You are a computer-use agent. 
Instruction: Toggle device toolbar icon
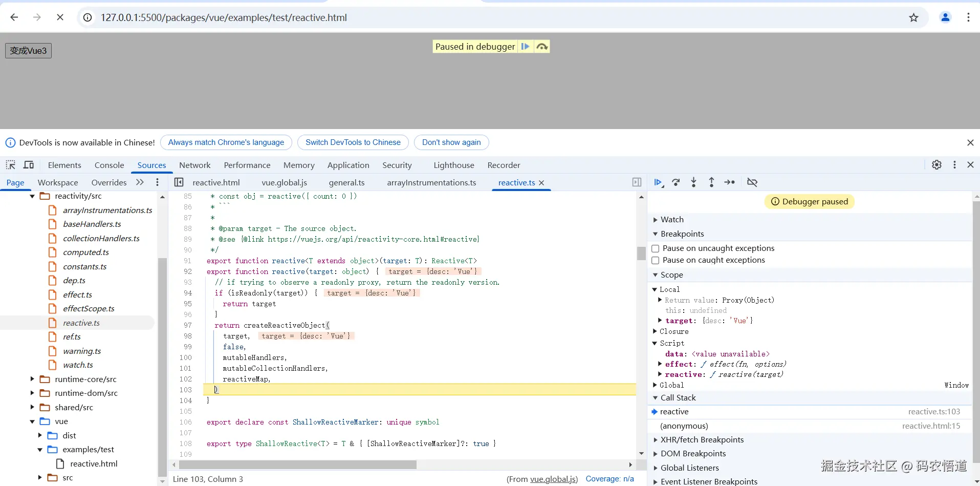[x=29, y=165]
